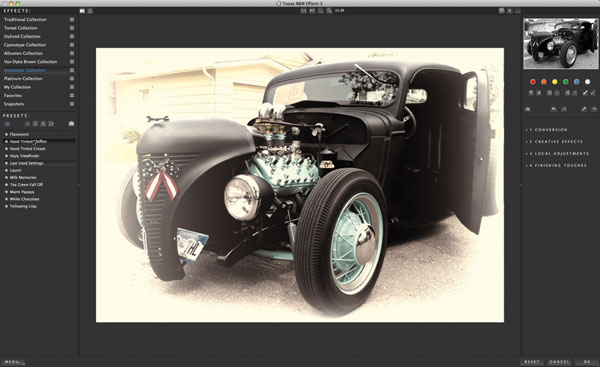Select the red color filter dot

tap(533, 82)
